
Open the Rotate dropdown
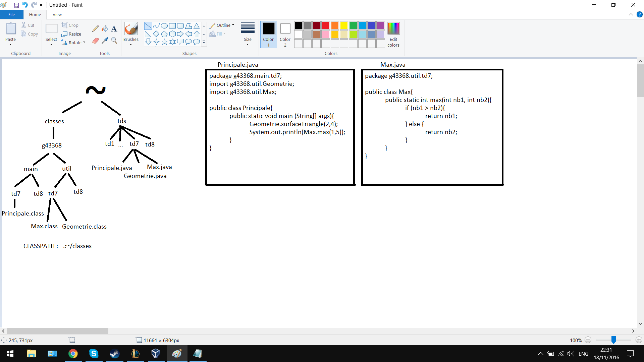coord(74,43)
